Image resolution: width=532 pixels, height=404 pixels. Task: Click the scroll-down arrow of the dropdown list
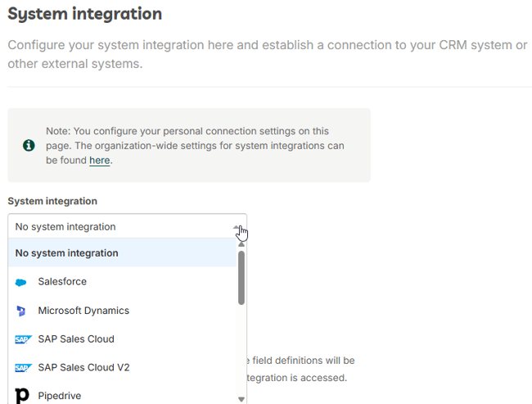241,399
